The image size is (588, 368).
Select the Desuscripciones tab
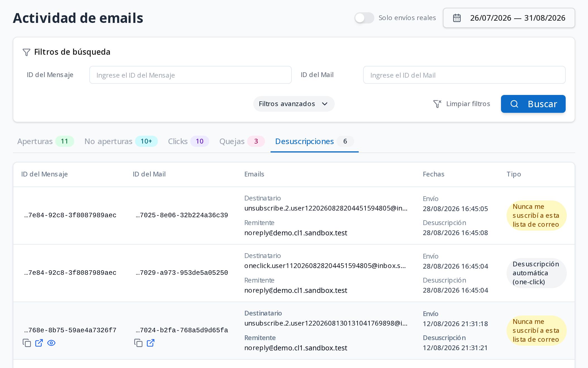(x=314, y=141)
